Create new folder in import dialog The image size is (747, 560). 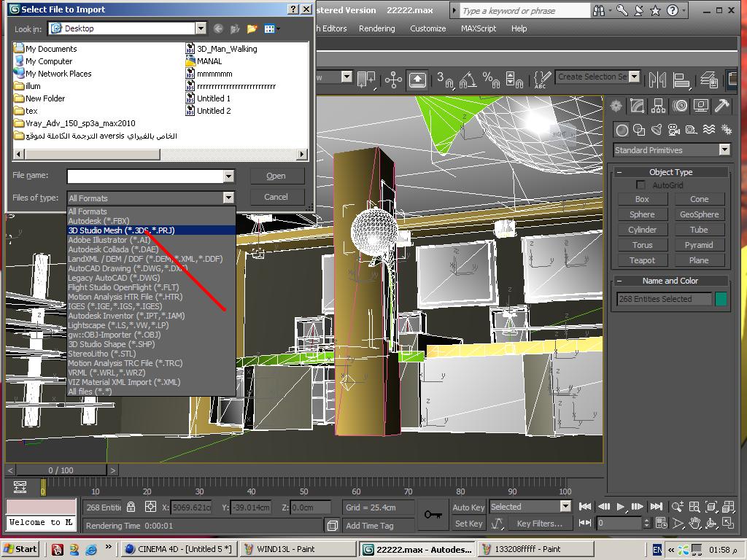pos(252,29)
